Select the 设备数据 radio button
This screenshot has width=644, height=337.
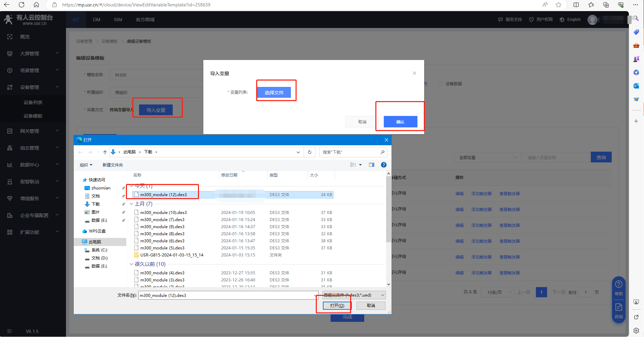pyautogui.click(x=440, y=84)
